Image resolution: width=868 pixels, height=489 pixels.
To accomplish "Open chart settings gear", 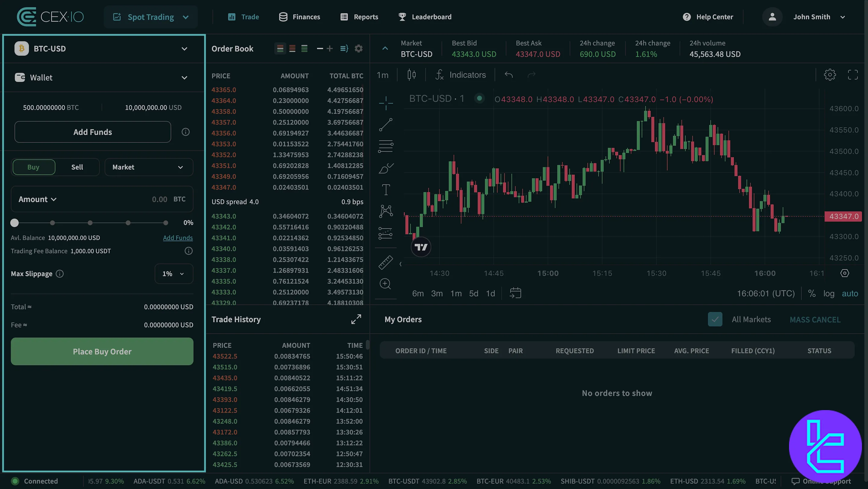I will pyautogui.click(x=830, y=75).
